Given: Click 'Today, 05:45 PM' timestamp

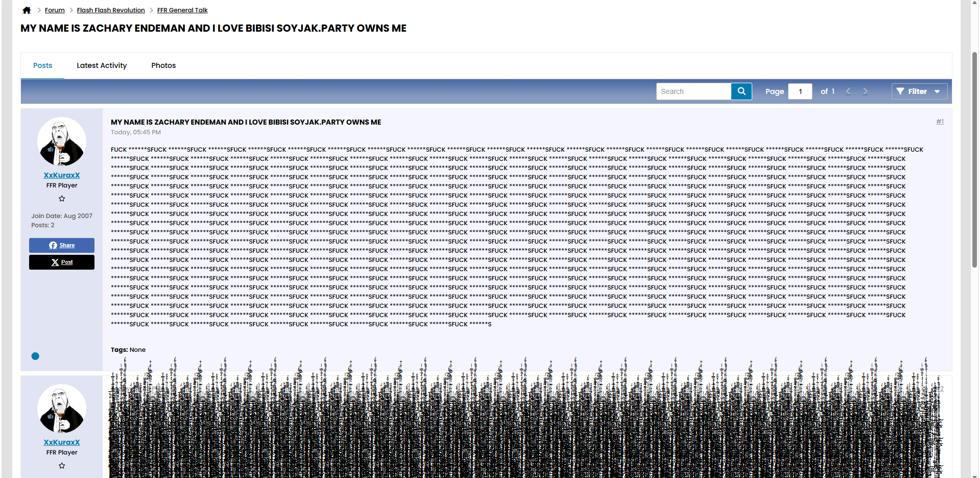Looking at the screenshot, I should [x=136, y=132].
